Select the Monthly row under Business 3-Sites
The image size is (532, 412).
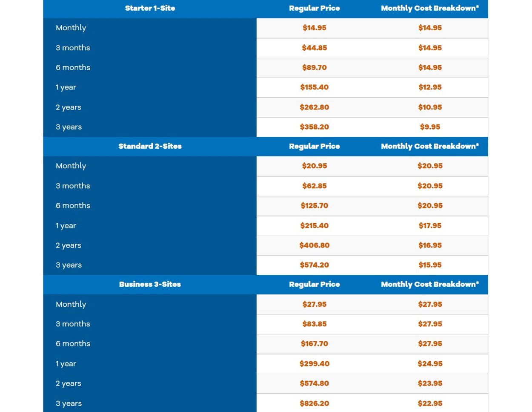click(266, 304)
